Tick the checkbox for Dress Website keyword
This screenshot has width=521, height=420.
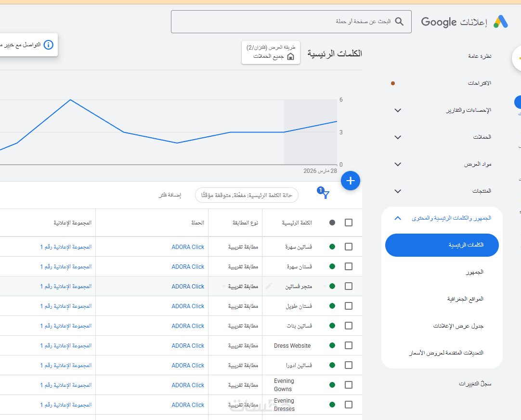(x=349, y=345)
